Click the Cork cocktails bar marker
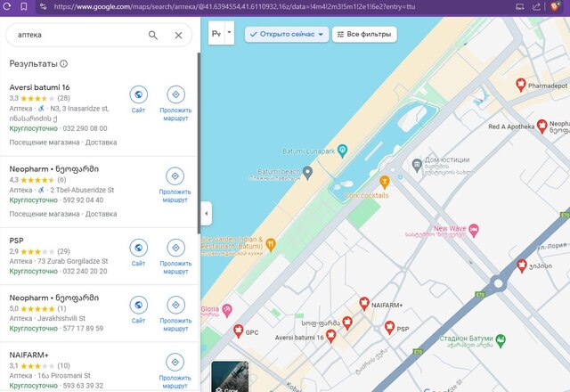570x392 pixels. point(384,182)
